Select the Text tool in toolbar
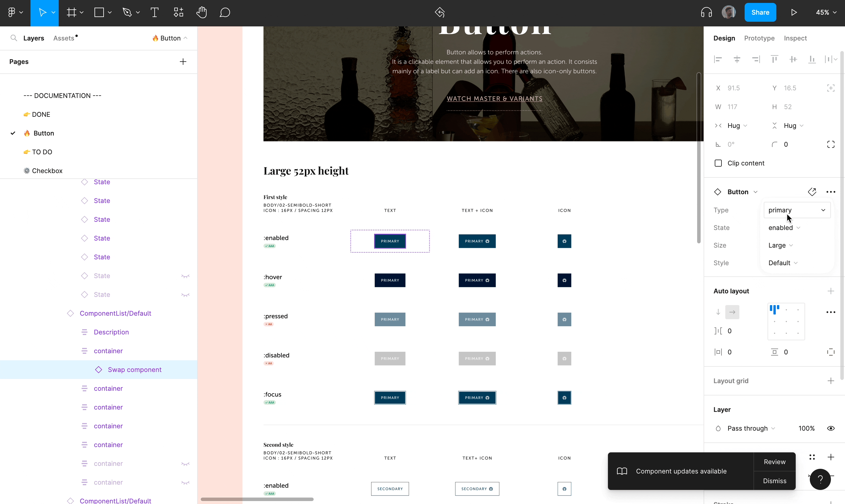The height and width of the screenshot is (504, 845). [x=155, y=13]
